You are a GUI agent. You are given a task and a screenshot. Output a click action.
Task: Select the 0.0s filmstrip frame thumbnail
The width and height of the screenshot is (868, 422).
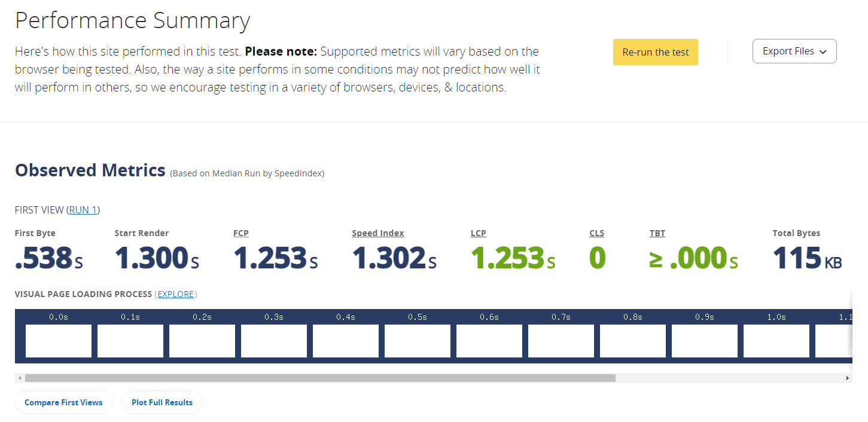click(x=59, y=341)
